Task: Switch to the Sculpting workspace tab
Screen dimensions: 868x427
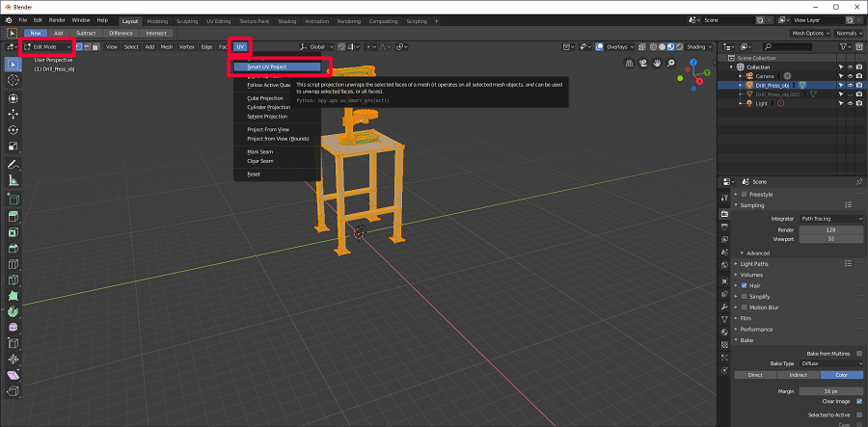Action: tap(186, 21)
